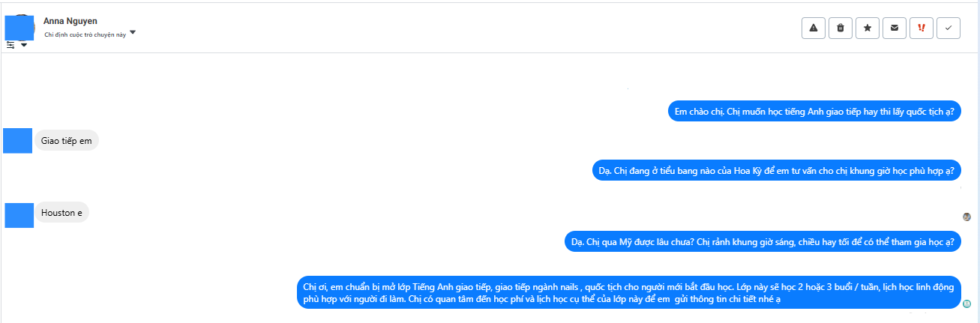Click the 'Em chào chị' greeting message

(x=814, y=112)
